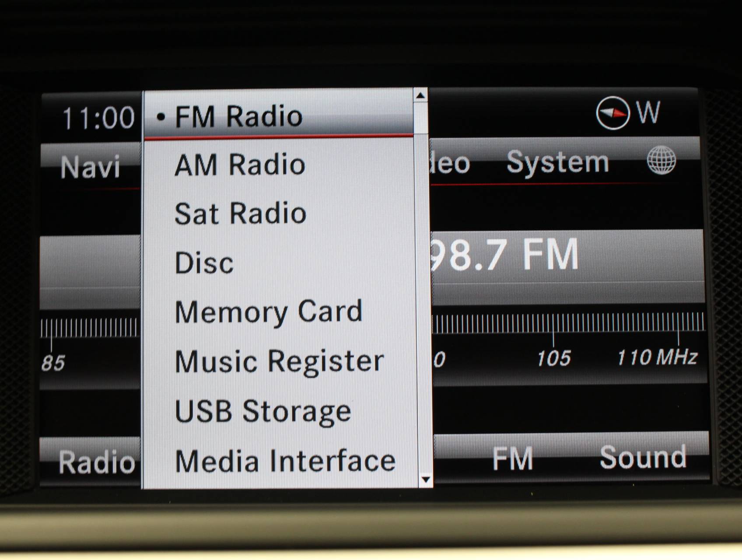This screenshot has width=742, height=560.
Task: Choose AM Radio from the list
Action: click(240, 165)
